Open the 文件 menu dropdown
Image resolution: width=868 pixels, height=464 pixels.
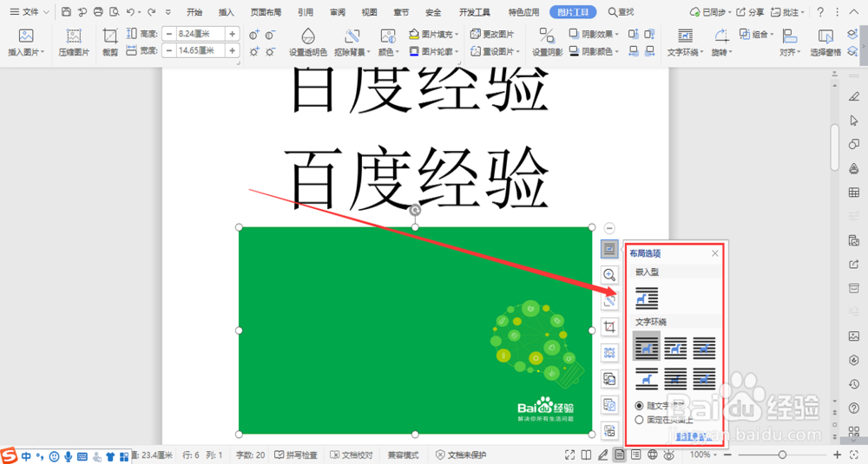coord(30,11)
